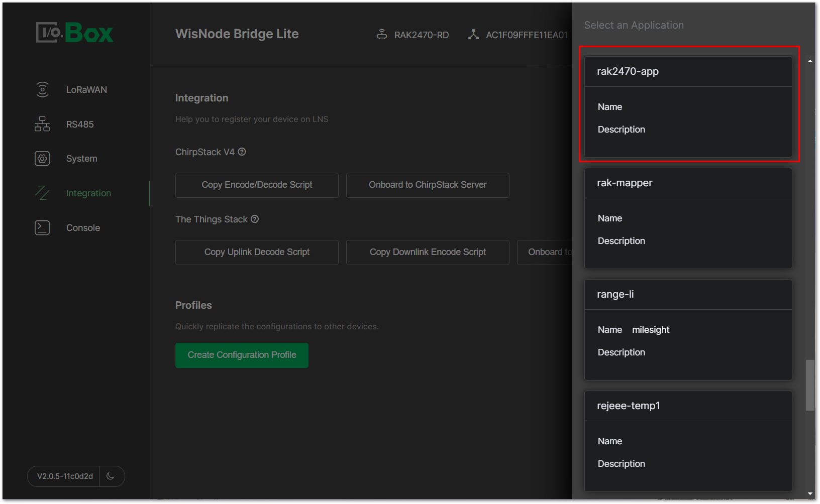Image resolution: width=820 pixels, height=504 pixels.
Task: Click the ChirpStack V4 label
Action: [205, 152]
